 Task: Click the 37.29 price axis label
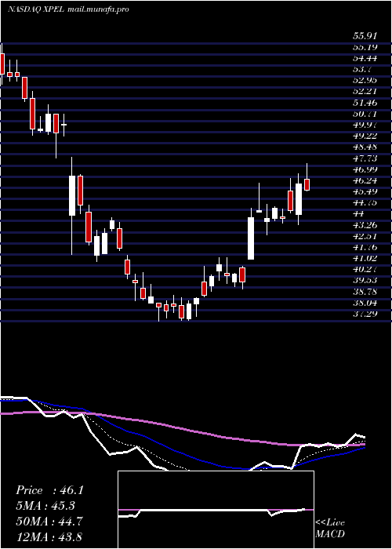click(365, 314)
